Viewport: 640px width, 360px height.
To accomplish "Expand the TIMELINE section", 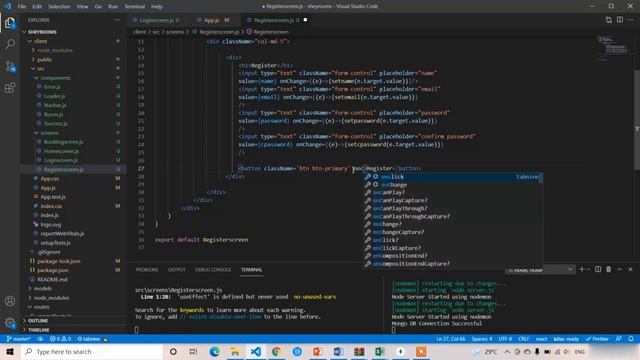I will (73, 329).
